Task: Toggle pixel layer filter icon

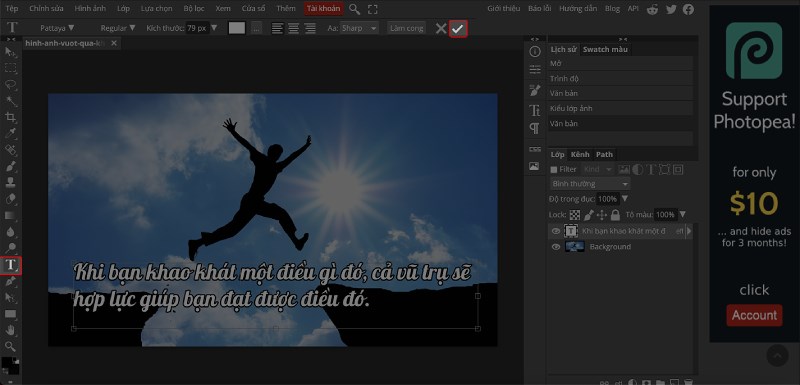Action: 624,169
